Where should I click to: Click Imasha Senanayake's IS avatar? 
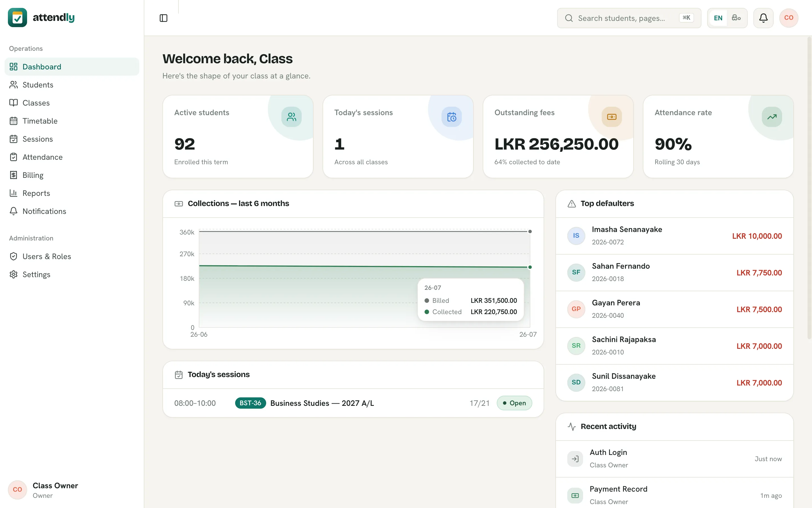click(x=576, y=236)
